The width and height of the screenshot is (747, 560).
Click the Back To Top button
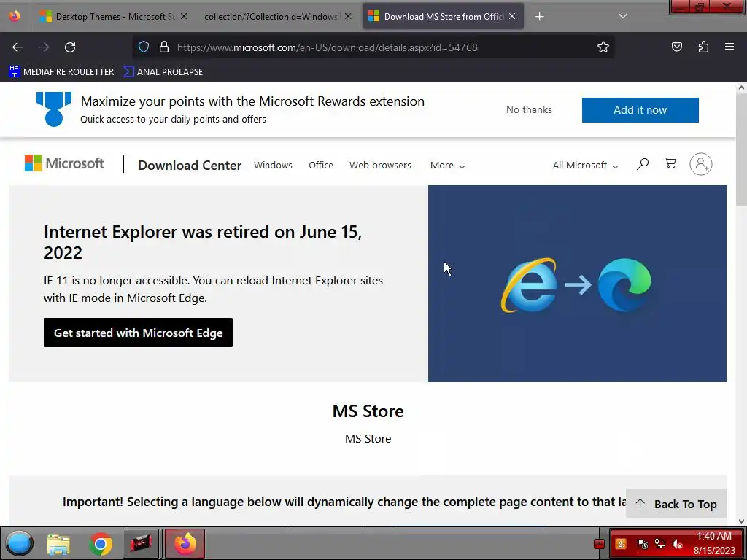click(x=676, y=504)
